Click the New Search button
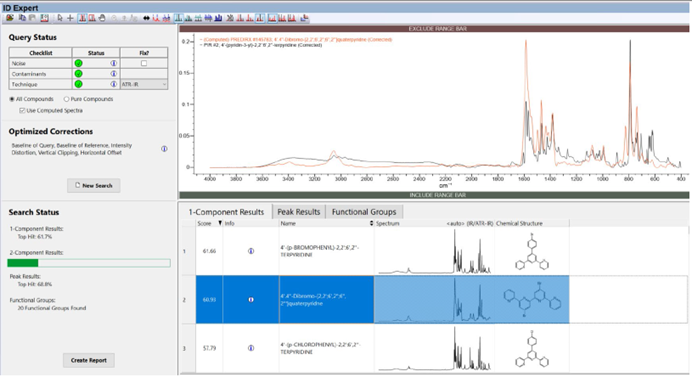The width and height of the screenshot is (692, 377). point(94,185)
